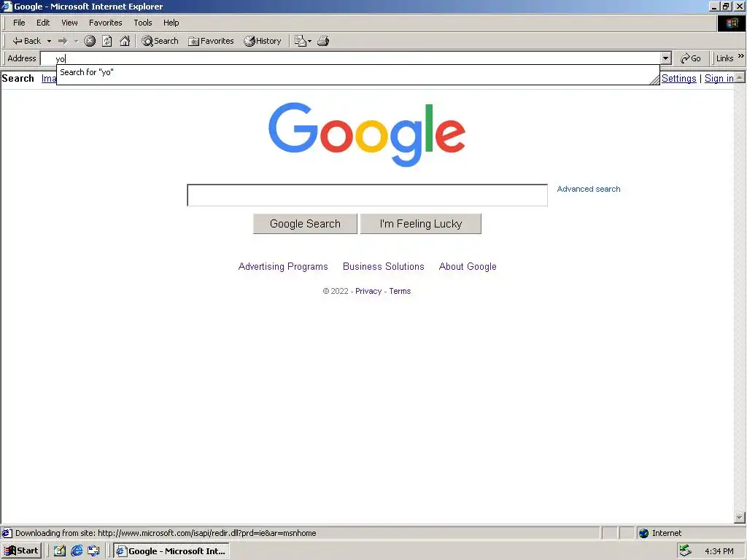Image resolution: width=747 pixels, height=560 pixels.
Task: Open the Favorites menu
Action: click(105, 23)
